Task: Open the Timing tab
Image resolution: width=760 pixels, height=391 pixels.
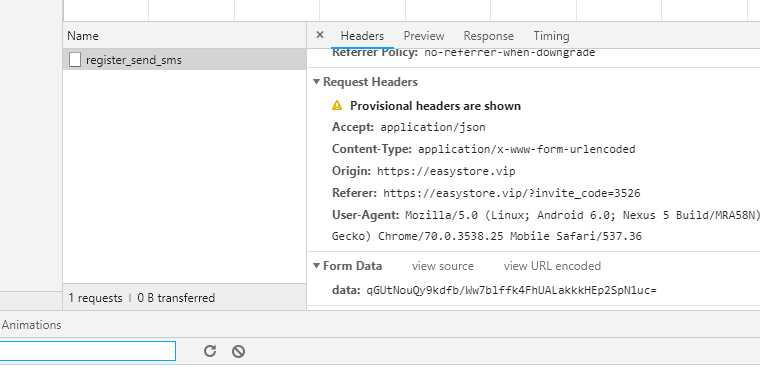Action: point(551,36)
